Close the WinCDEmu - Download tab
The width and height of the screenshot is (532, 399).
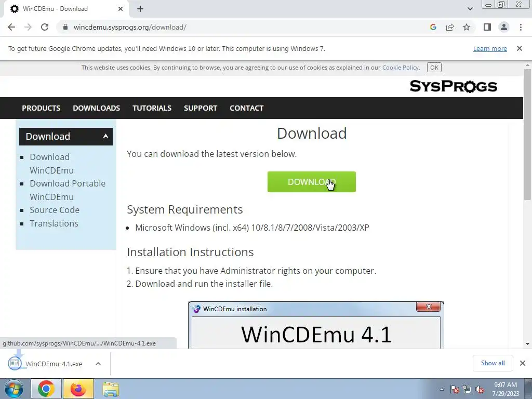pyautogui.click(x=121, y=9)
